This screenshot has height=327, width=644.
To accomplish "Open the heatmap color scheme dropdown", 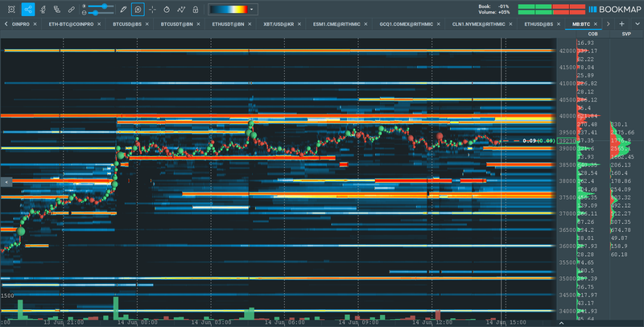I will click(x=252, y=9).
